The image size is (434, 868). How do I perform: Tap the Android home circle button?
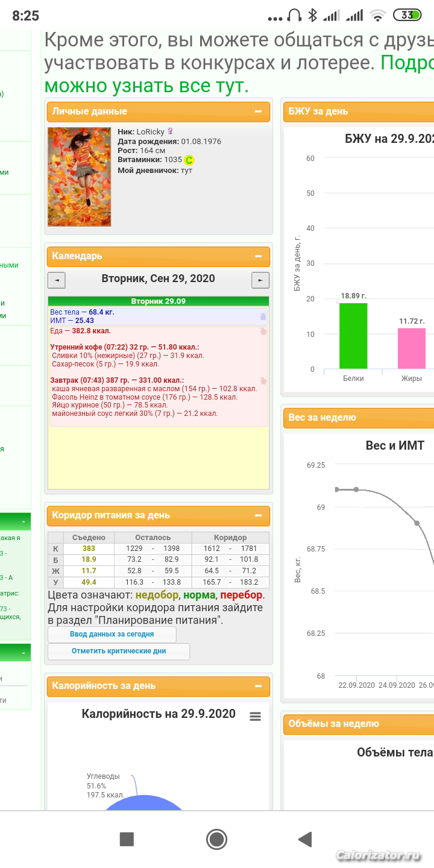216,839
